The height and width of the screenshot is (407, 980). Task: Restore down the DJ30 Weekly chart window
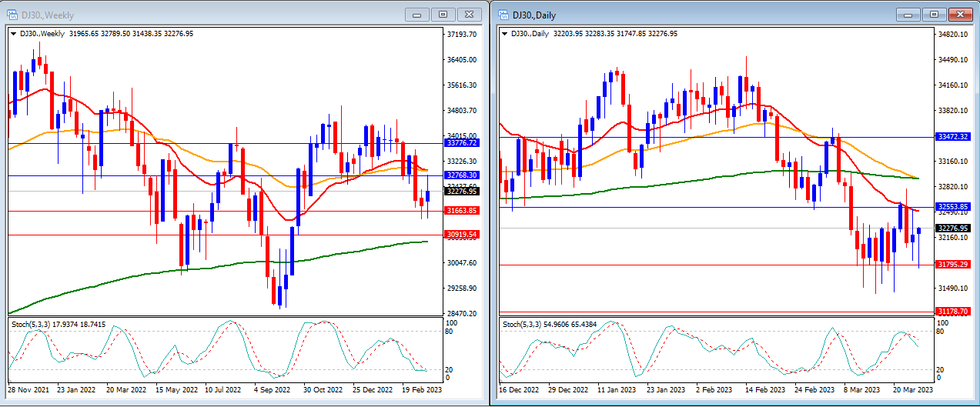(x=443, y=14)
